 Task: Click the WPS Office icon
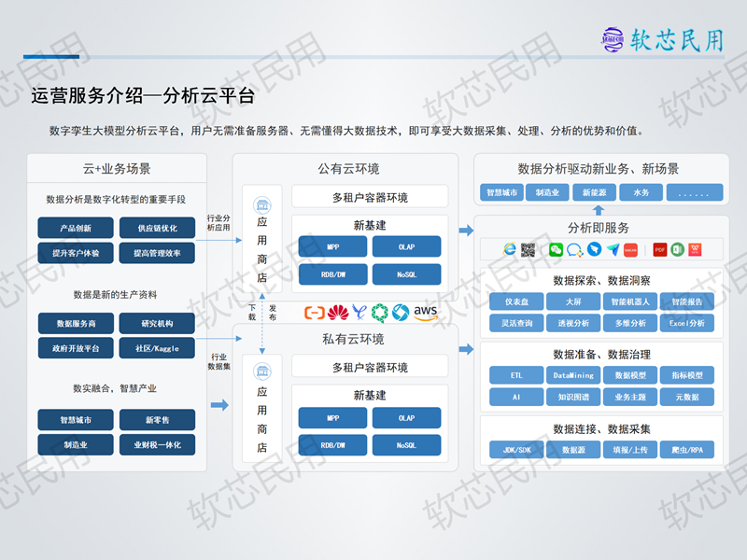point(695,249)
